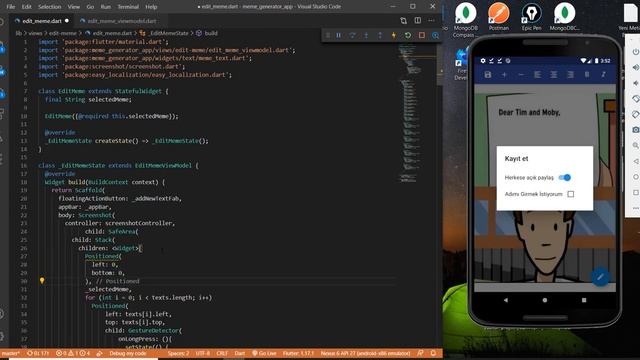Click UTF-8 encoding in status bar
Viewport: 640px width, 360px height.
[202, 353]
